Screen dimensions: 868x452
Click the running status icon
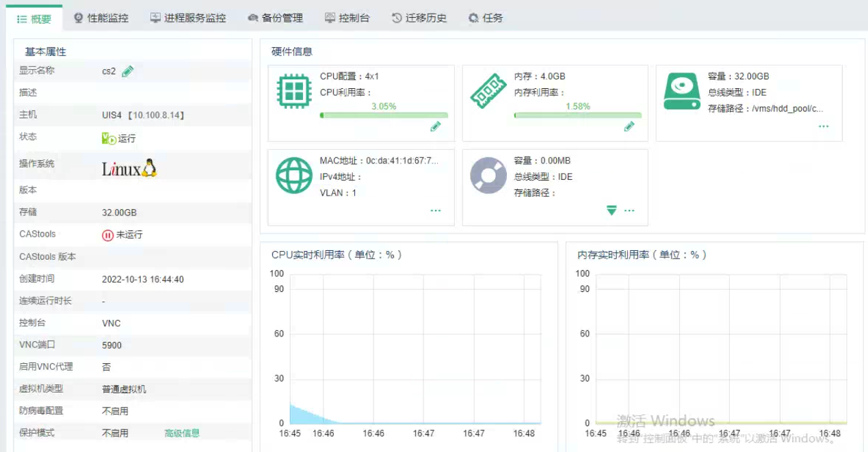pos(109,138)
